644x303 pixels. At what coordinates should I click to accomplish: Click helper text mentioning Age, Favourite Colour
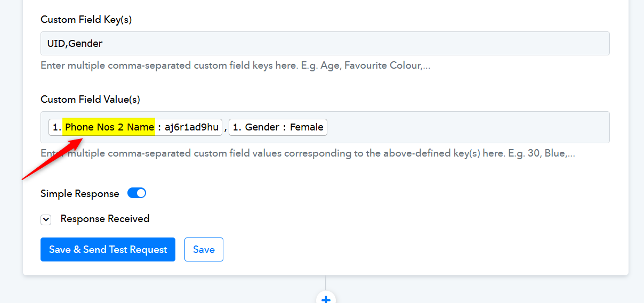[x=235, y=66]
